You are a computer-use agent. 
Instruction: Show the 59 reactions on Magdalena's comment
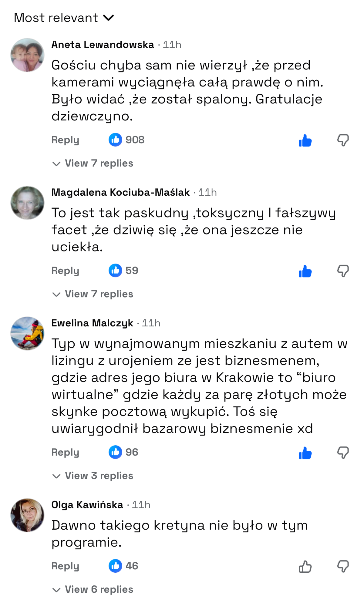point(123,271)
